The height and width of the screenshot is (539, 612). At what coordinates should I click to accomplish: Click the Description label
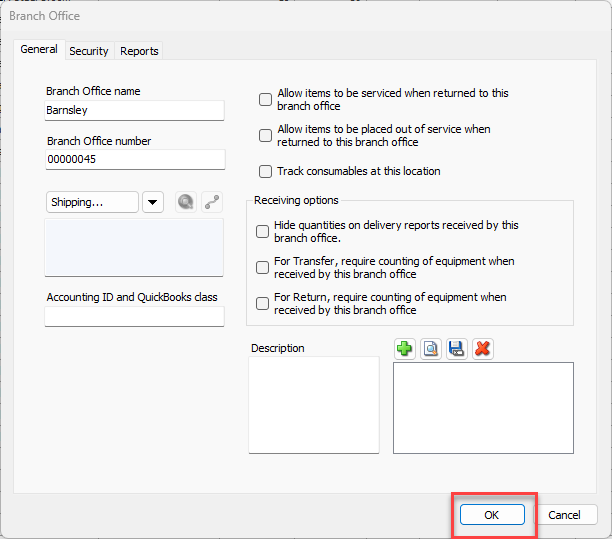(278, 348)
